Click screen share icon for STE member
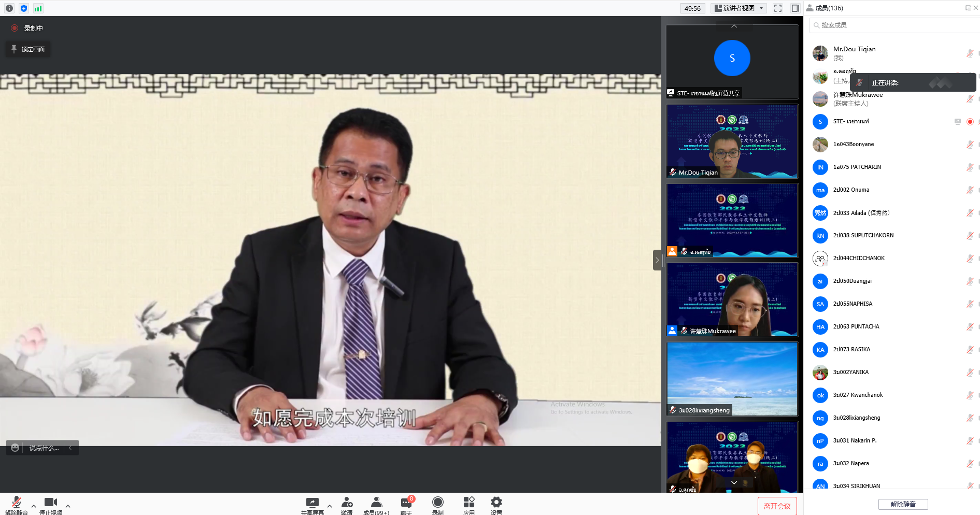980x515 pixels. [957, 122]
